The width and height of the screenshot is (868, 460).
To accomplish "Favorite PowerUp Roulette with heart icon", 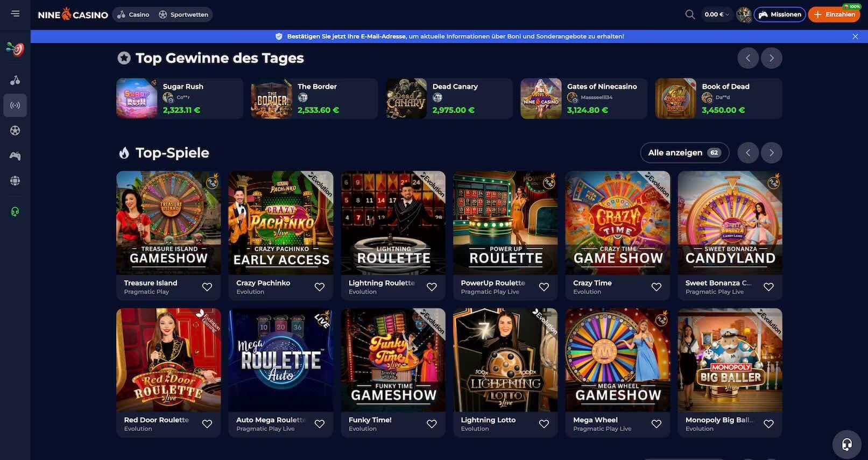I will (x=544, y=287).
